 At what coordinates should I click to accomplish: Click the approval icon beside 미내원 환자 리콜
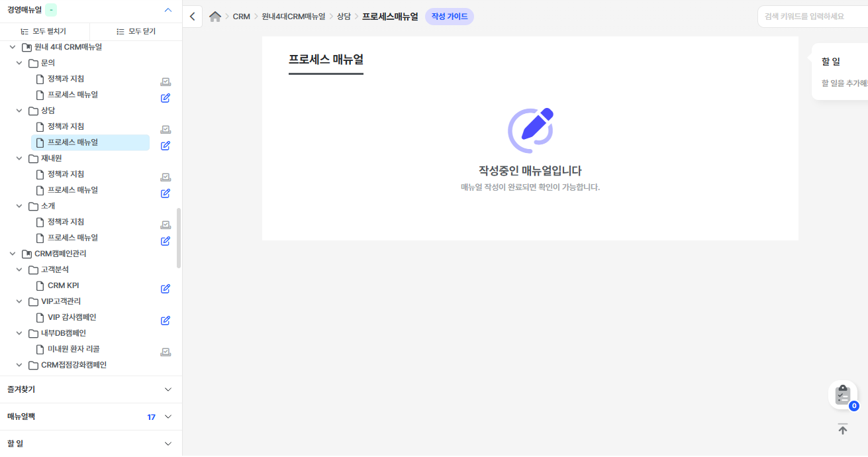[x=165, y=352]
